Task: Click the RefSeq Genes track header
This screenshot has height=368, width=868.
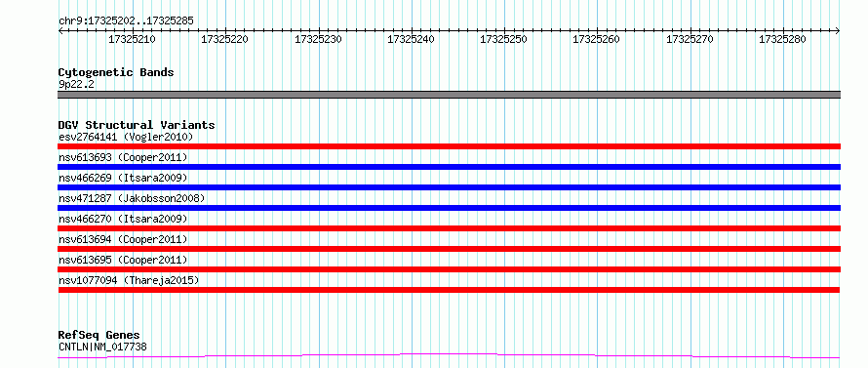Action: click(99, 336)
